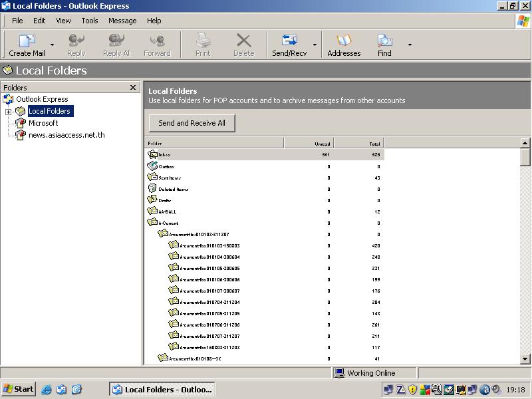Select Microsoft in the folder tree
The image size is (532, 399).
[43, 123]
